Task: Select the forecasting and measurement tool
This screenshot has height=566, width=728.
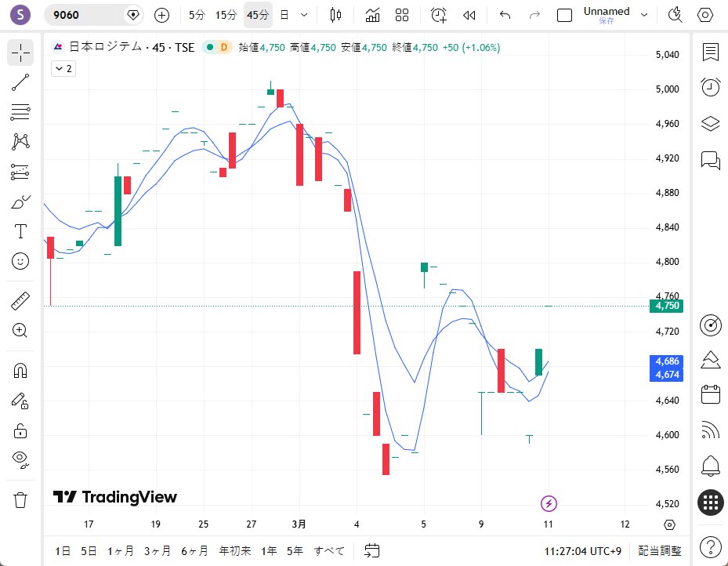Action: pos(20,172)
